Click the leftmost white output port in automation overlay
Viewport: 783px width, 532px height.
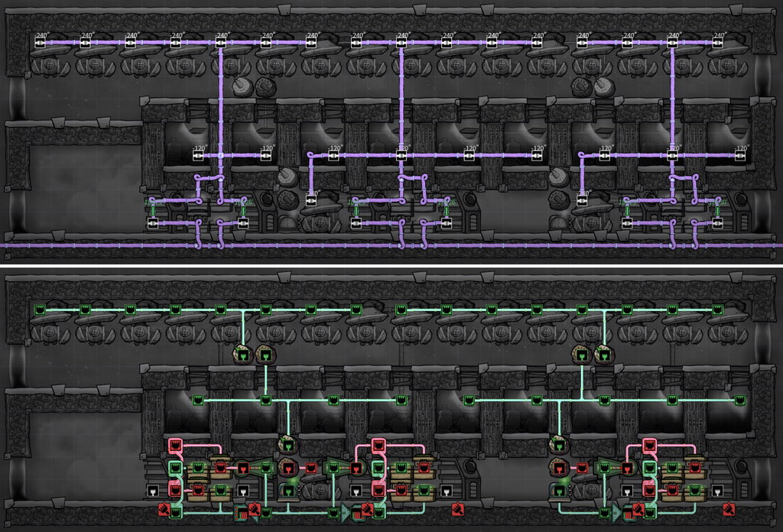pos(153,491)
